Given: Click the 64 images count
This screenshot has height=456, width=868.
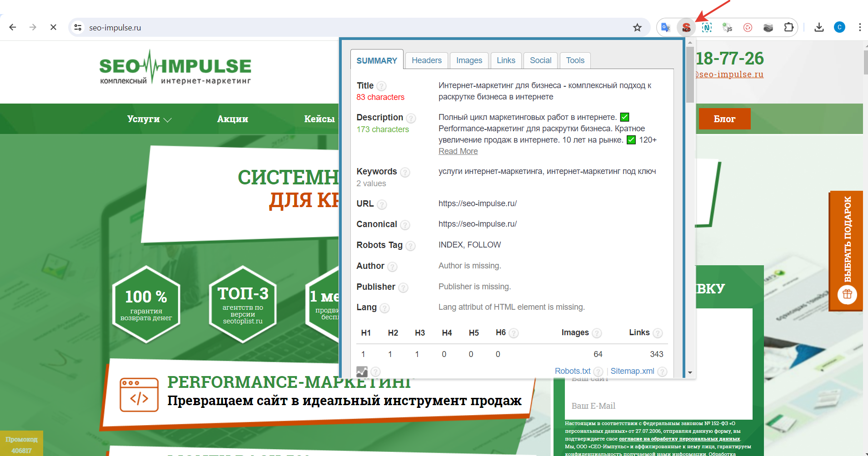Looking at the screenshot, I should [x=598, y=354].
